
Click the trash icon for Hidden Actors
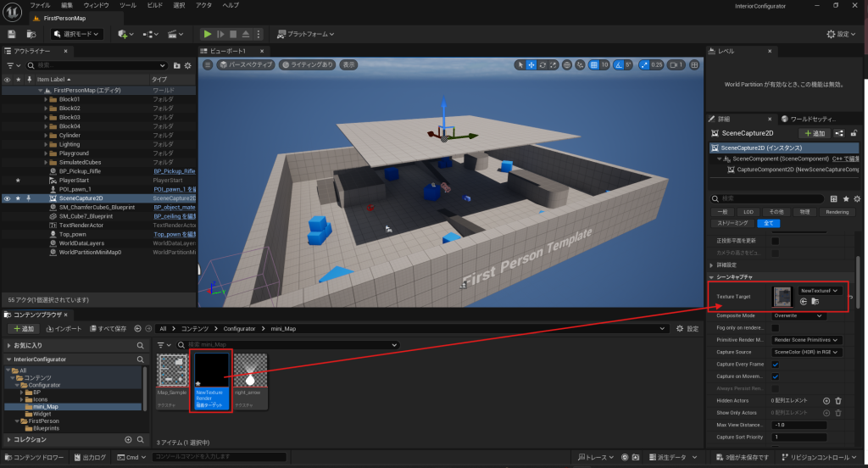838,400
